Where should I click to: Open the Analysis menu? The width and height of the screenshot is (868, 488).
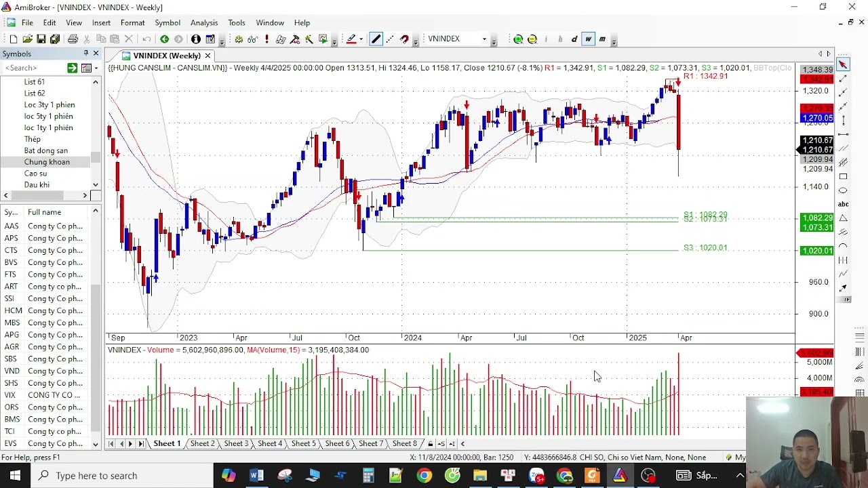tap(203, 22)
